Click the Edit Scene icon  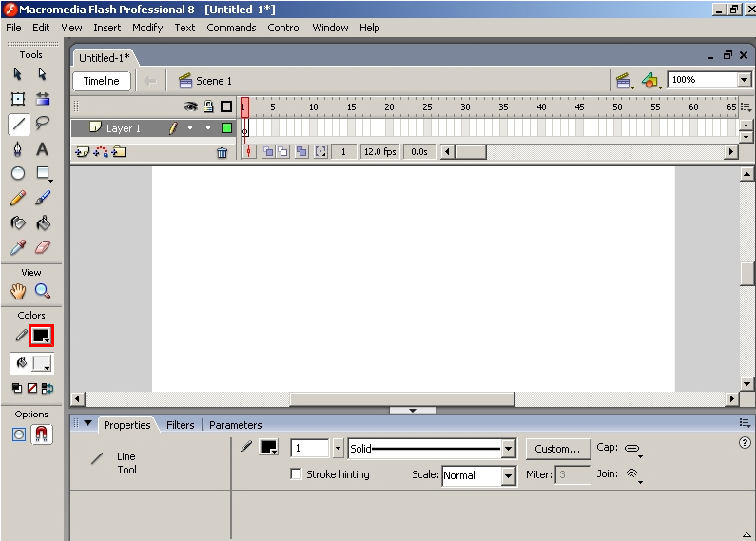624,81
